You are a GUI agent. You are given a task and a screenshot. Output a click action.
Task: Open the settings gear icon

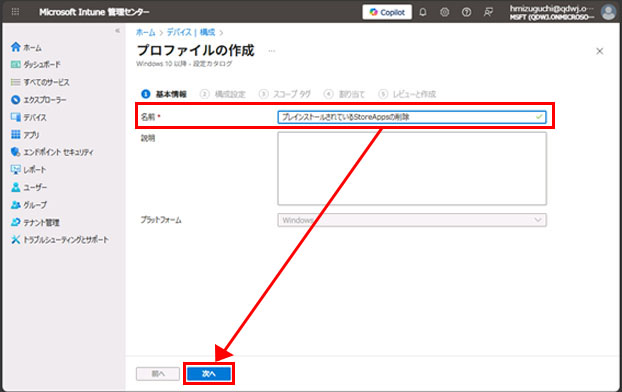coord(445,12)
